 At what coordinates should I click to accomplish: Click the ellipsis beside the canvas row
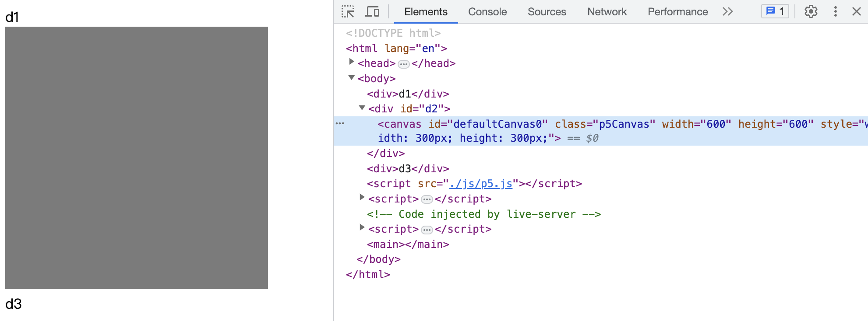tap(340, 124)
